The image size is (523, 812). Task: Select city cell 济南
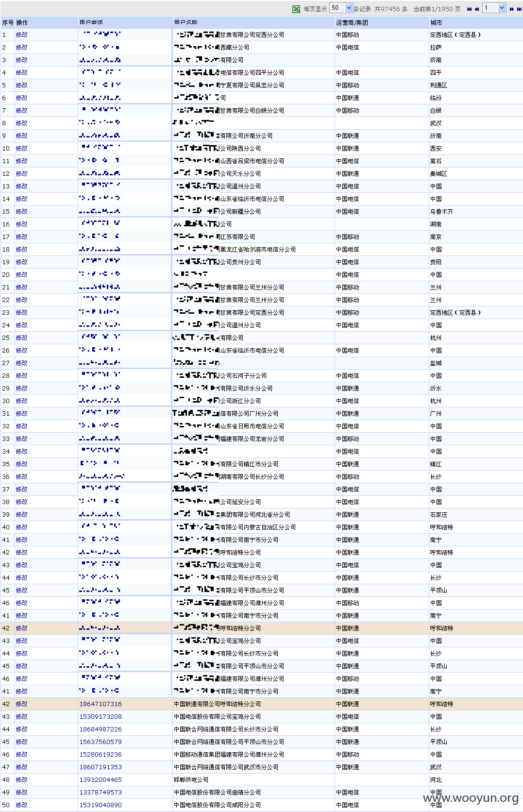coord(436,60)
